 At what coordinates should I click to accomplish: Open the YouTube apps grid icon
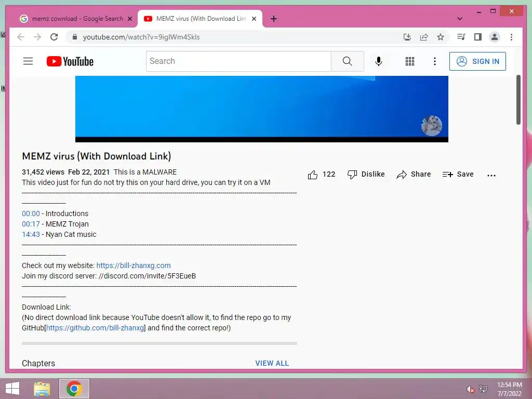click(x=409, y=61)
